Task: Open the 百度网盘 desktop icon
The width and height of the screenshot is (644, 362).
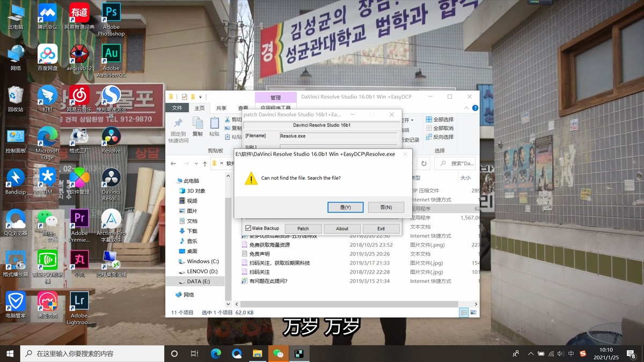Action: tap(47, 57)
